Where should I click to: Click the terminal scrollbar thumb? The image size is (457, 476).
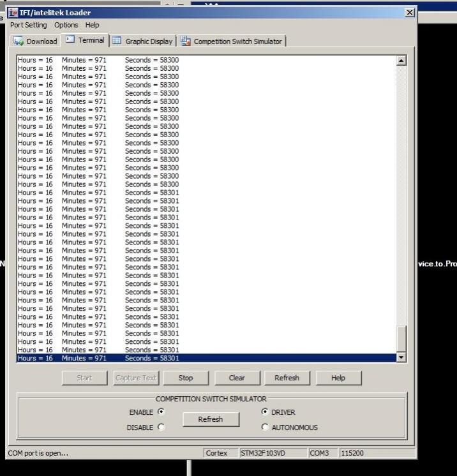[401, 338]
